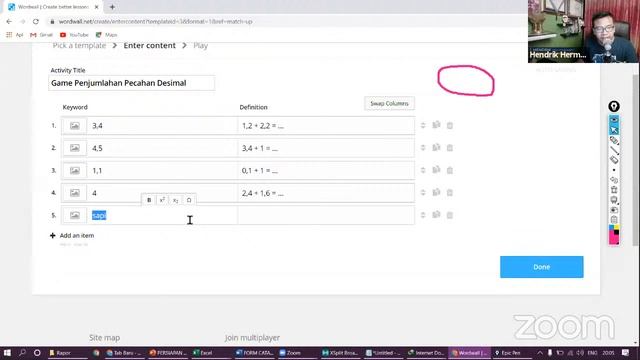Click the Play breadcrumb step

(200, 45)
